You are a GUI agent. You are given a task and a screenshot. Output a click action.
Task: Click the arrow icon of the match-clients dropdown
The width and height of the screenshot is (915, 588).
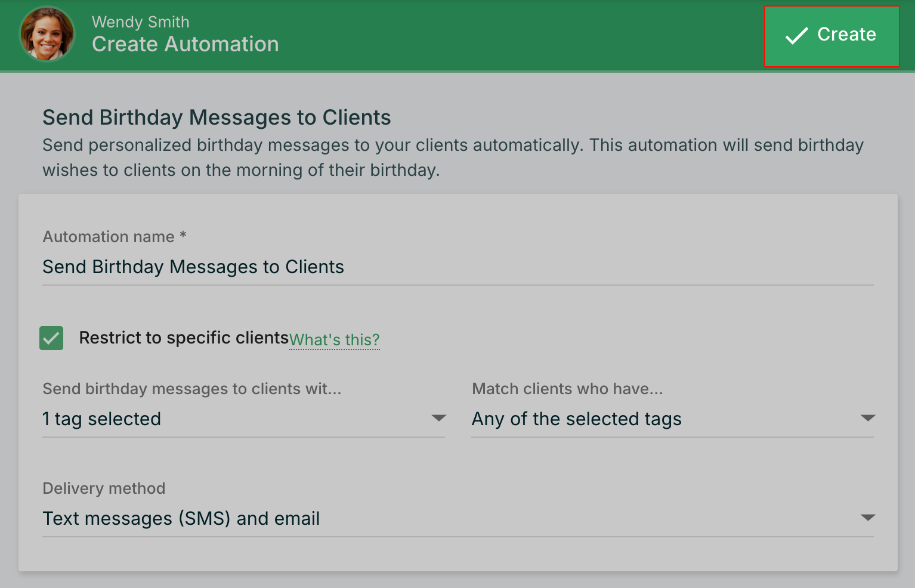point(868,419)
